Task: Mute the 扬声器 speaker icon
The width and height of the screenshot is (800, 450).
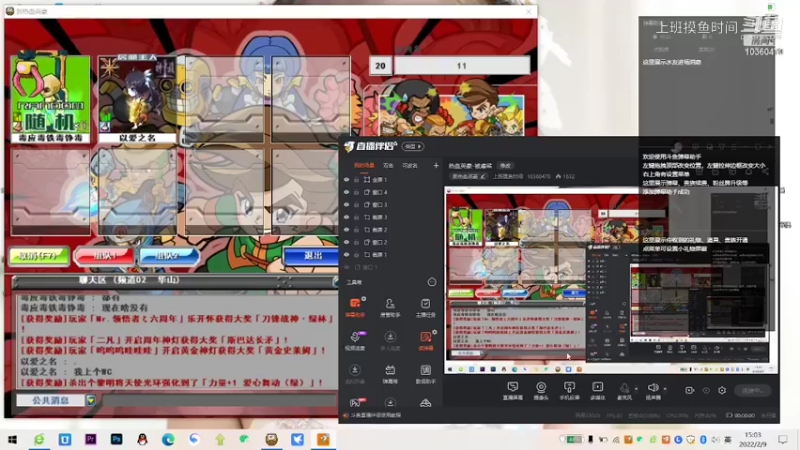Action: (x=653, y=388)
